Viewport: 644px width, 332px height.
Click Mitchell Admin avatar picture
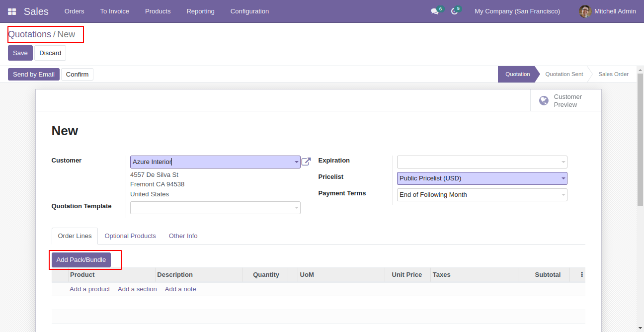tap(585, 11)
